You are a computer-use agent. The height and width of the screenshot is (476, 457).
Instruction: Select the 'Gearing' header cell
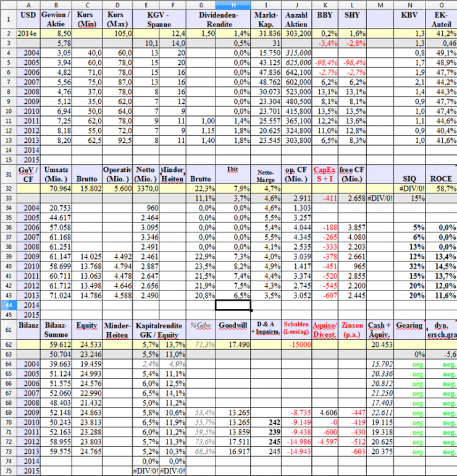tap(409, 329)
